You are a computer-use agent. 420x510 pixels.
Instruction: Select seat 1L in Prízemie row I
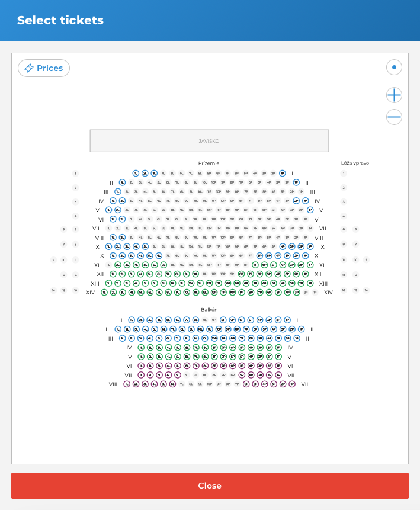click(136, 174)
